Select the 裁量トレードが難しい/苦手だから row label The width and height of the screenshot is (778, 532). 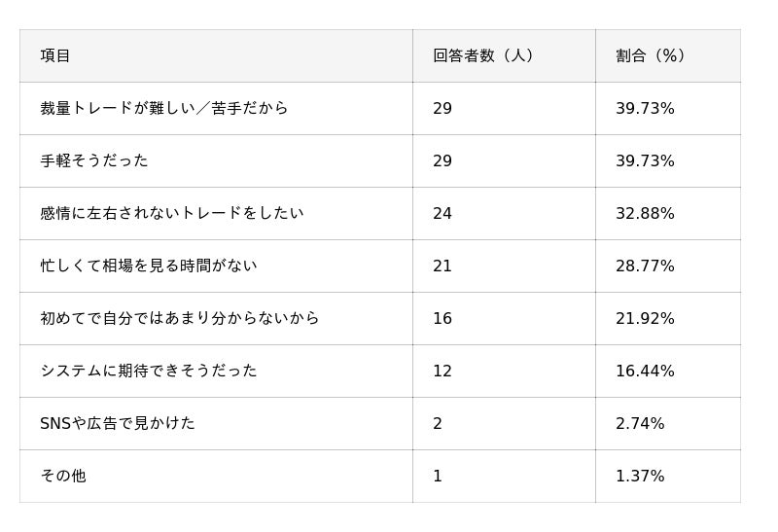(x=164, y=108)
